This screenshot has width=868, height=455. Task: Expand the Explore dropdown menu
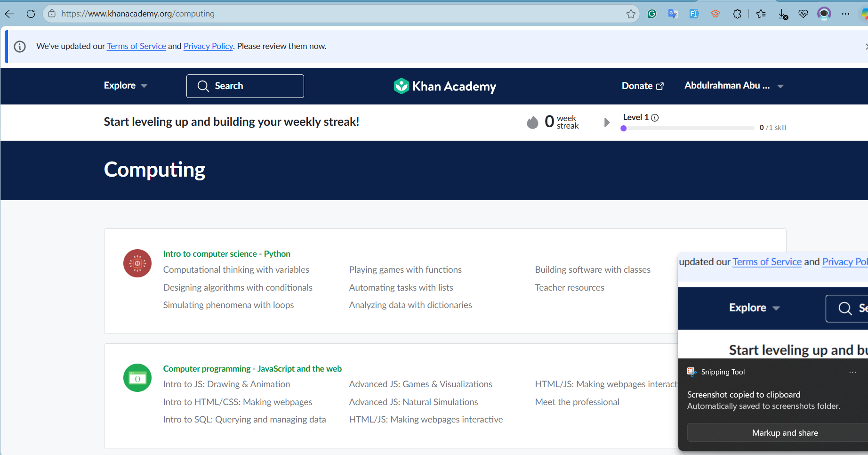pyautogui.click(x=125, y=86)
